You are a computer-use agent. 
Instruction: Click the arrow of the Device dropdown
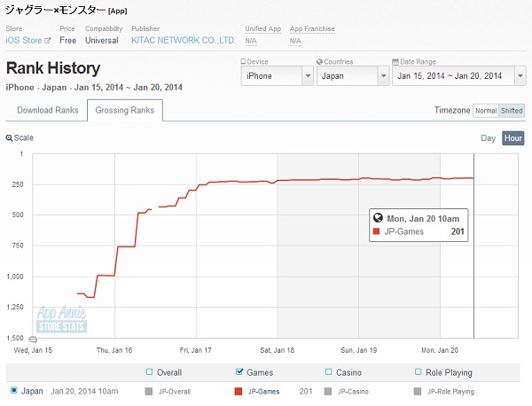pyautogui.click(x=308, y=75)
